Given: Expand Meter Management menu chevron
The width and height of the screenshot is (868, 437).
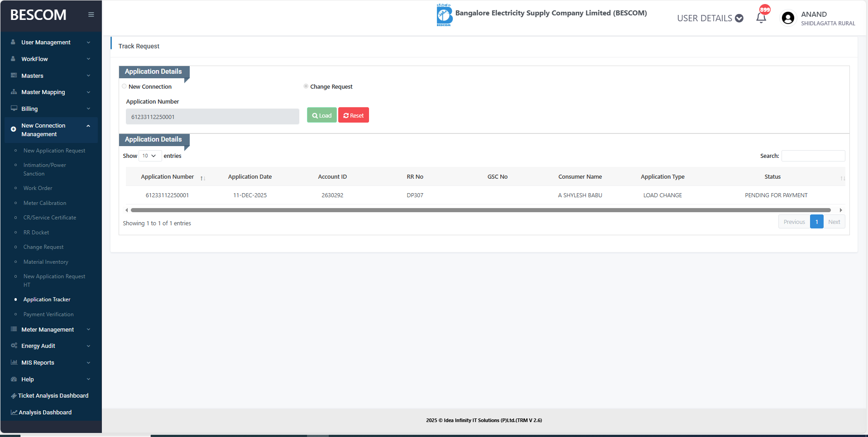Looking at the screenshot, I should pyautogui.click(x=88, y=329).
